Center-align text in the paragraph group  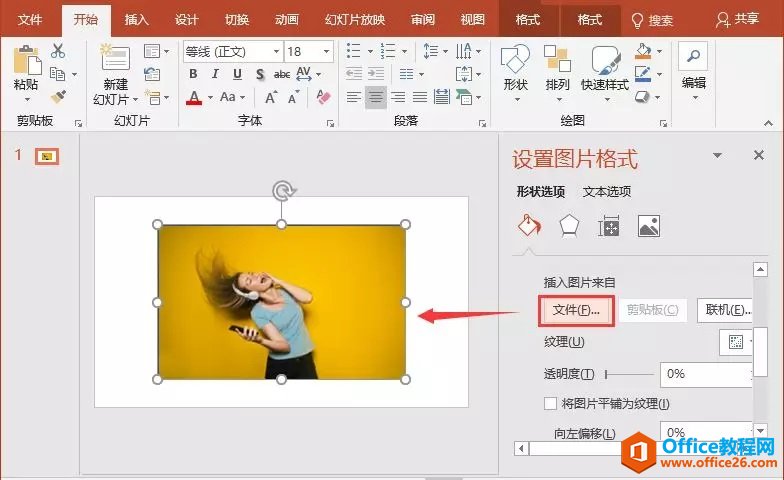(x=376, y=97)
